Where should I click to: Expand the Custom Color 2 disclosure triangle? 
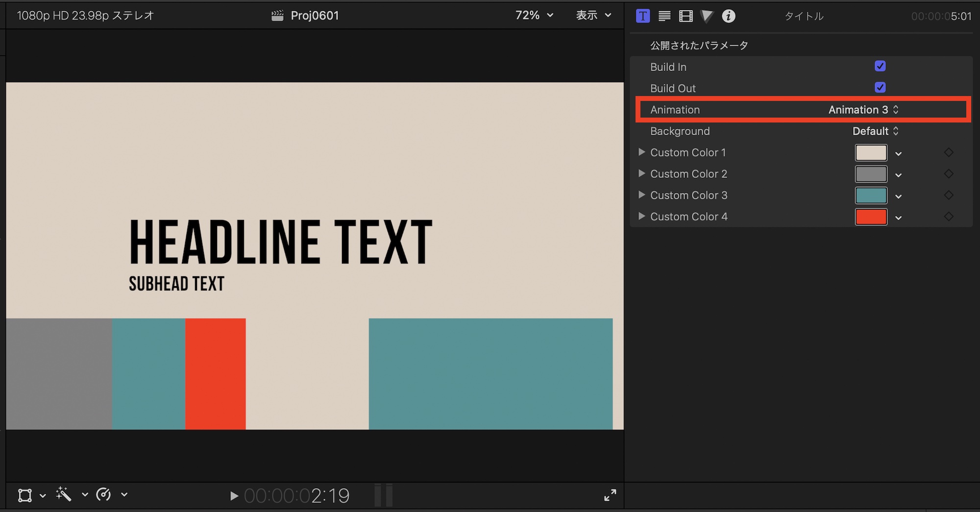(641, 173)
